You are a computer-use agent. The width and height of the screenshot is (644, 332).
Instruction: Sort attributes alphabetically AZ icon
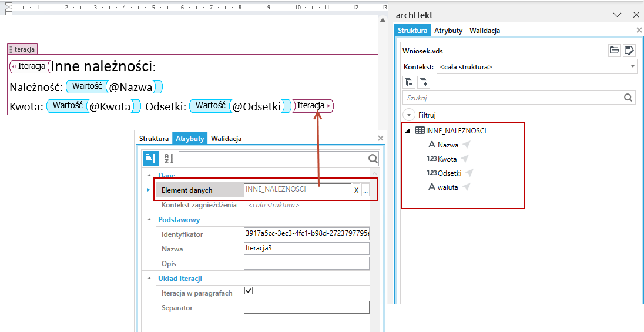pyautogui.click(x=169, y=158)
